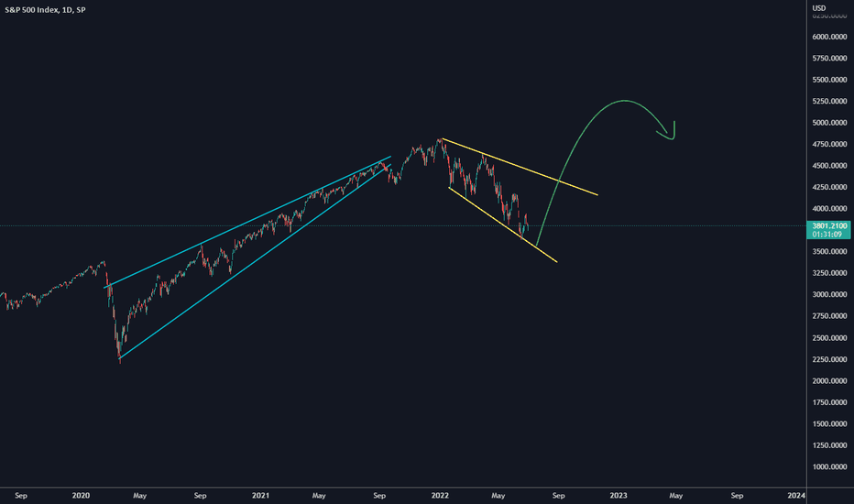Click the 1750.0000 price axis label
The width and height of the screenshot is (854, 504).
[x=829, y=402]
